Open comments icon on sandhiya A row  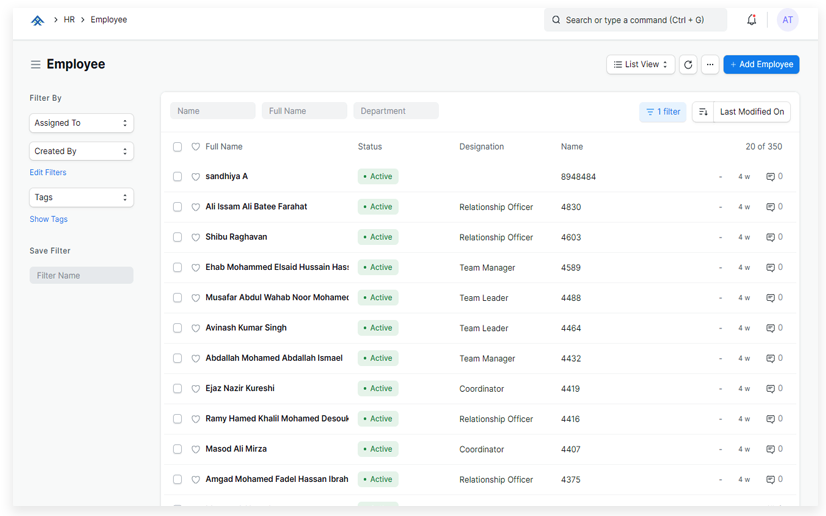pos(771,177)
